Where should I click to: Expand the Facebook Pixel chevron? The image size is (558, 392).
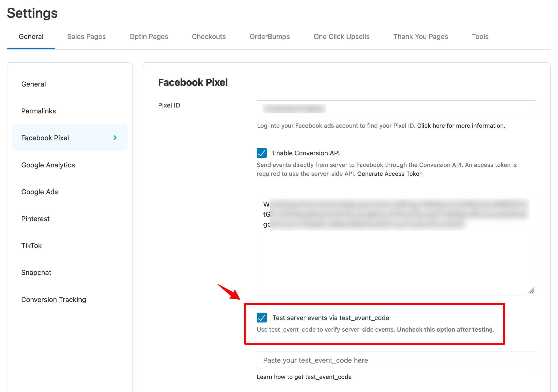coord(115,138)
